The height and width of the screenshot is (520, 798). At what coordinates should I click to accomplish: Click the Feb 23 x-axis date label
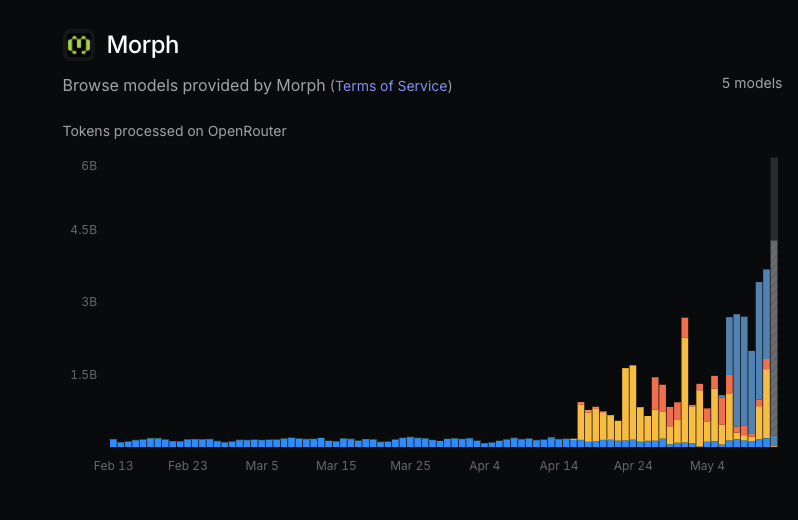pos(188,466)
